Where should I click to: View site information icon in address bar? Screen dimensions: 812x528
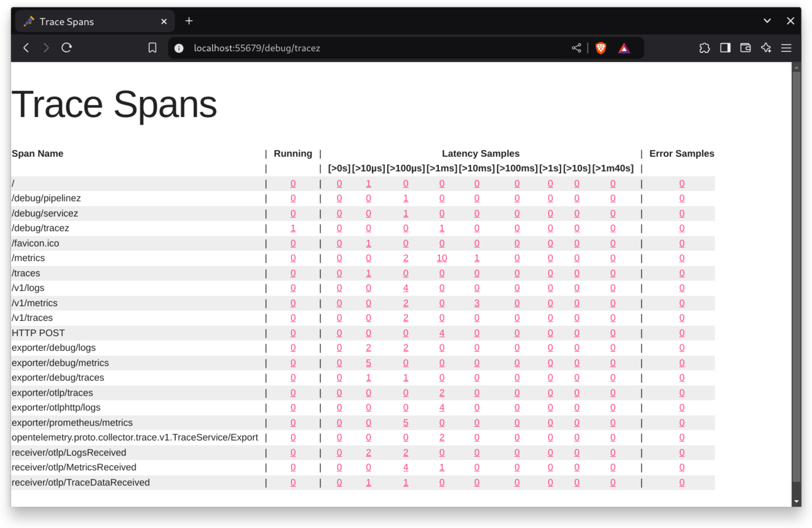pos(179,48)
